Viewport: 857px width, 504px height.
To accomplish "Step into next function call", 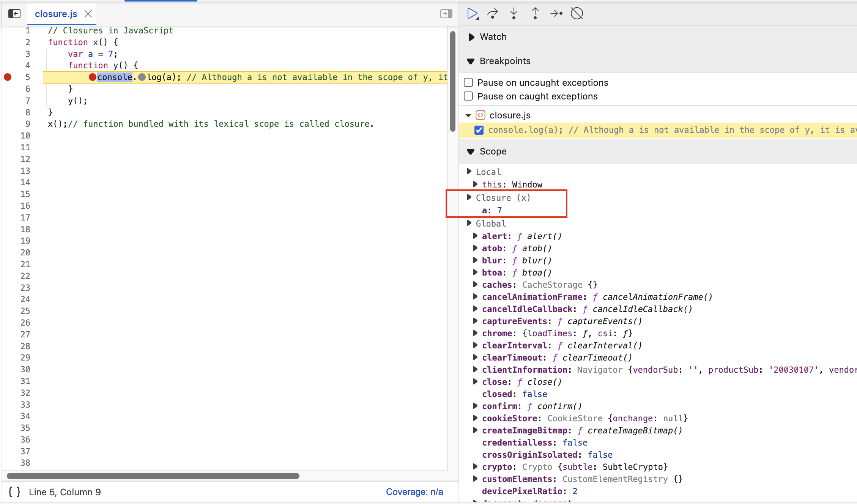I will click(x=514, y=14).
